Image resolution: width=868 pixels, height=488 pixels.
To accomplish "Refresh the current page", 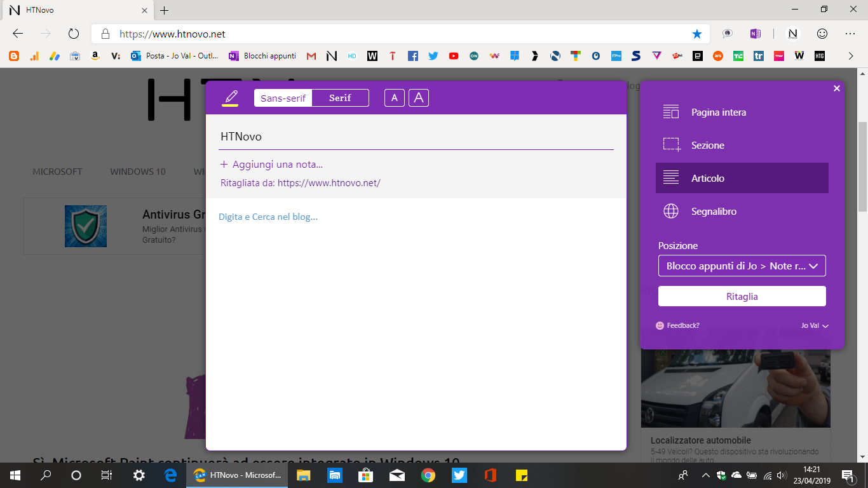I will pyautogui.click(x=73, y=34).
